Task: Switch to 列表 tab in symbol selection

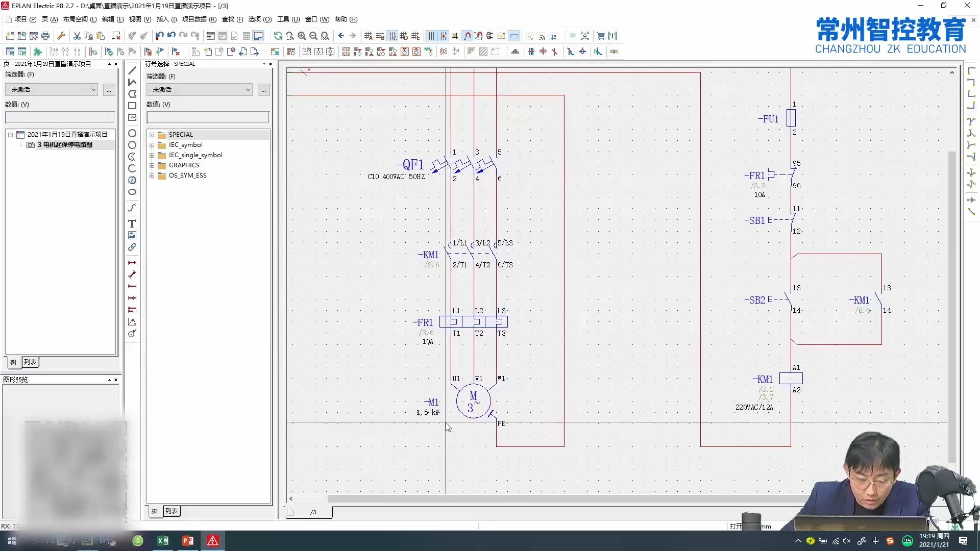Action: (x=171, y=511)
